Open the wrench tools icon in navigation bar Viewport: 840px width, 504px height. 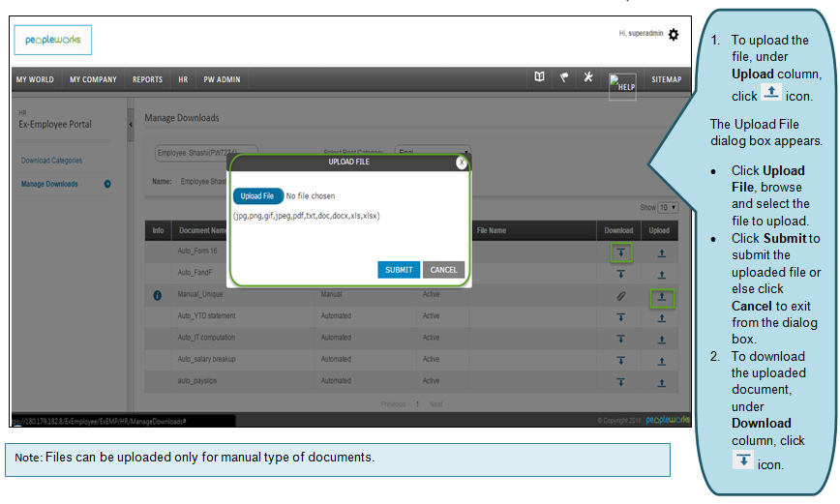(x=587, y=78)
